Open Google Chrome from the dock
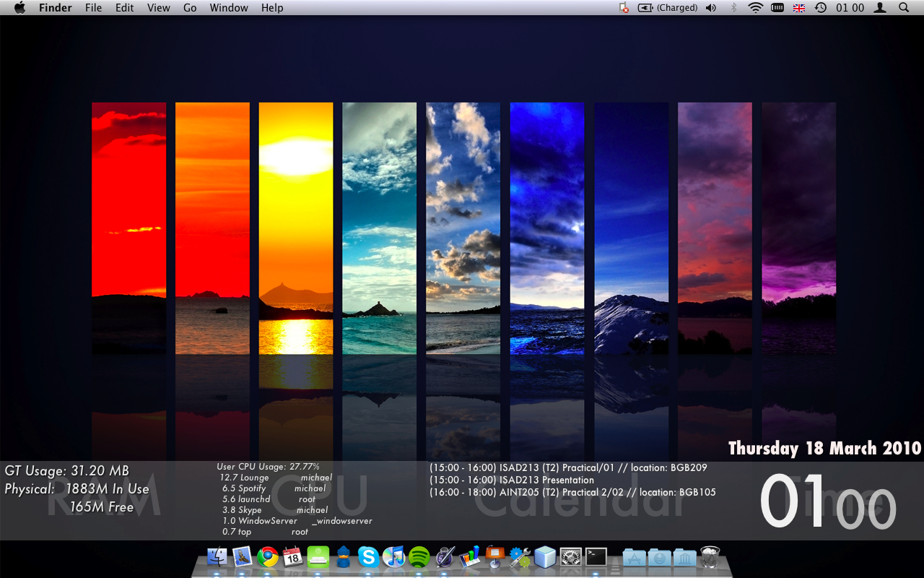The image size is (924, 578). (x=268, y=557)
